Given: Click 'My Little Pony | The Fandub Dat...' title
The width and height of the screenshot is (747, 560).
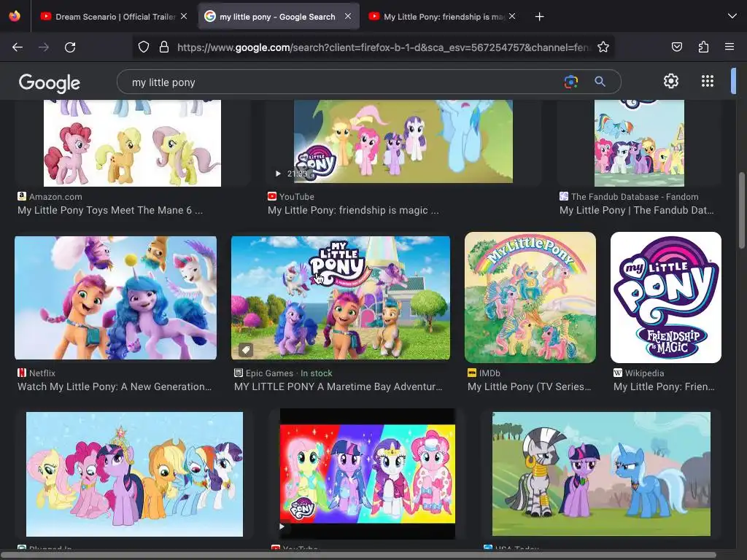Looking at the screenshot, I should point(636,210).
